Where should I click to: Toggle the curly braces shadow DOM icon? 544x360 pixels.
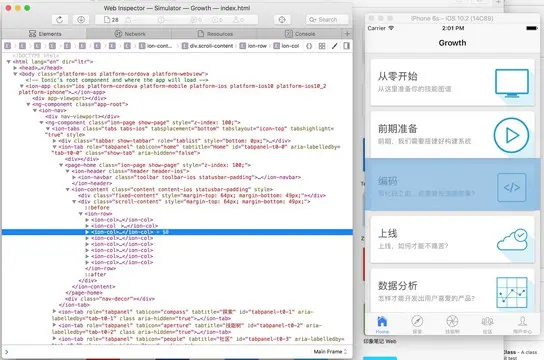pos(309,46)
